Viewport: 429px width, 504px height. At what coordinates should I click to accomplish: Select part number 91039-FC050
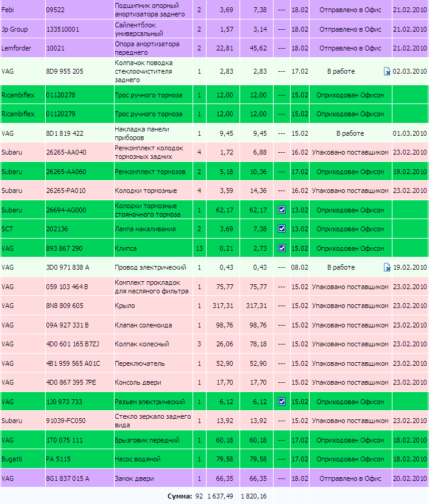click(66, 421)
